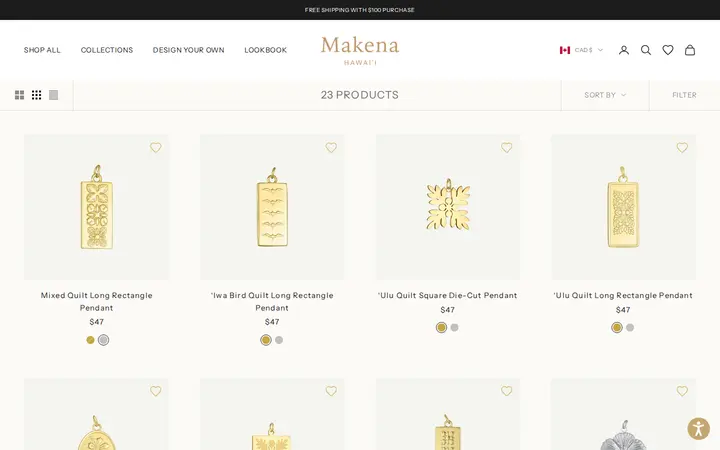Open 'Ulu Quilt Long Rectangle Pendant title
This screenshot has width=720, height=450.
pos(623,295)
